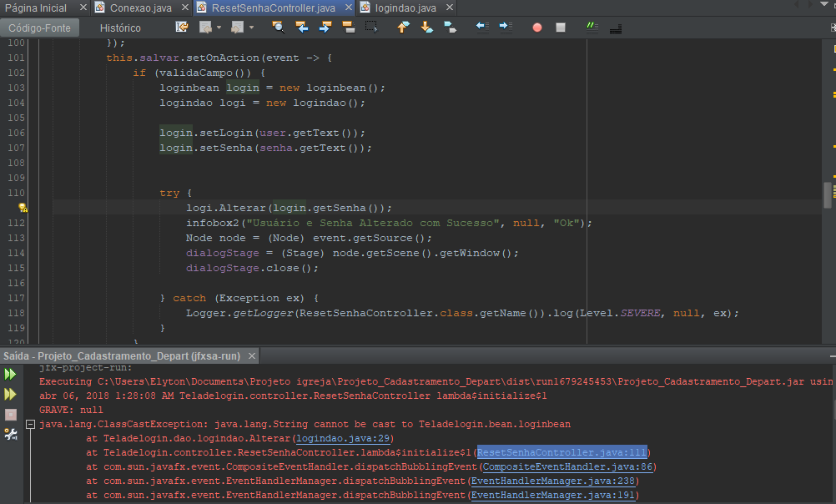Click the Last Edit location icon

[x=182, y=28]
